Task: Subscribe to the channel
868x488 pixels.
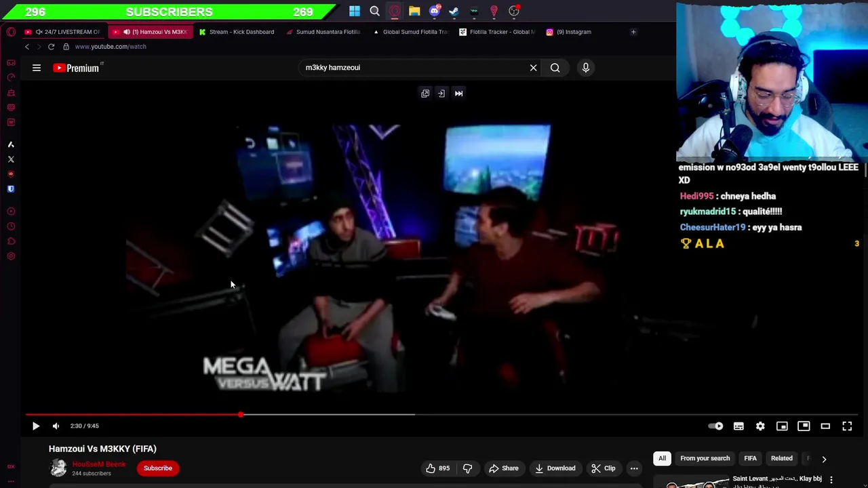Action: 158,468
